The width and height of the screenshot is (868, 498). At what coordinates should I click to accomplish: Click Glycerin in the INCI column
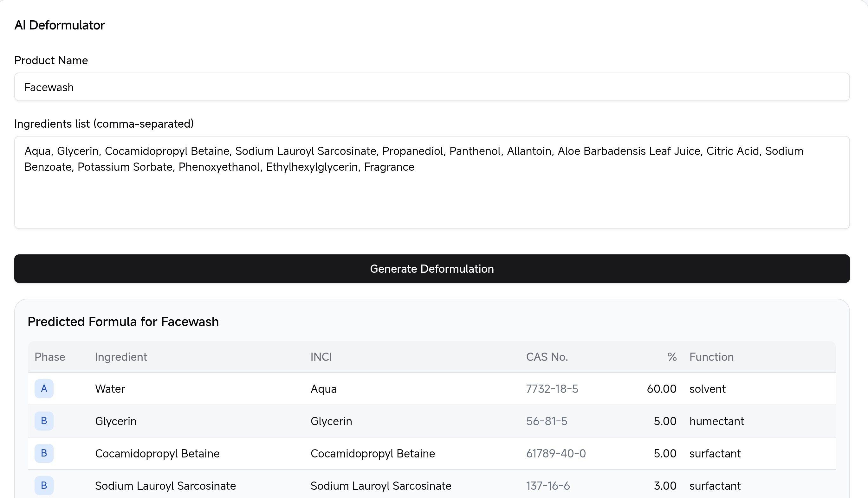[x=331, y=421]
